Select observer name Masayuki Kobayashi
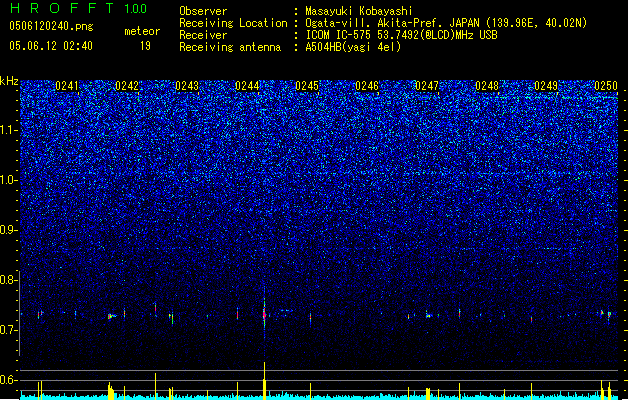Viewport: 629px width, 400px height. click(359, 11)
